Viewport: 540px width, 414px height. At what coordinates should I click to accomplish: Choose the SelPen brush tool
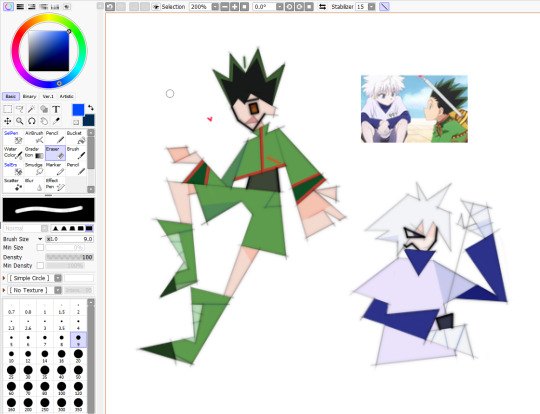click(x=13, y=137)
